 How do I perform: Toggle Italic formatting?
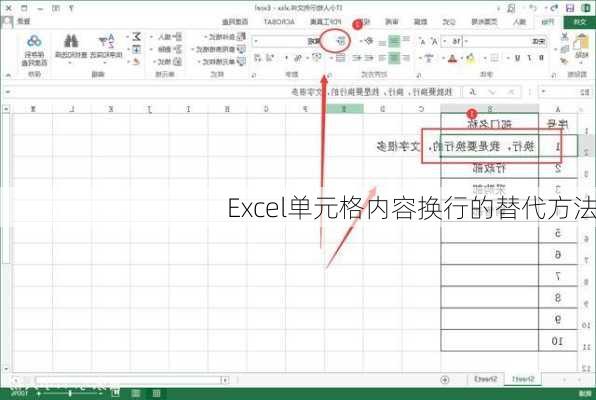click(529, 58)
